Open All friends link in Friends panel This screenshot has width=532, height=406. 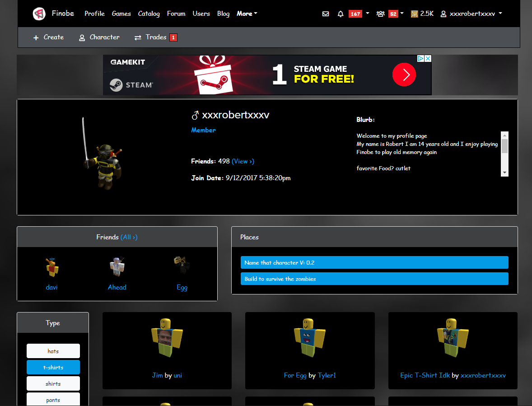click(129, 237)
